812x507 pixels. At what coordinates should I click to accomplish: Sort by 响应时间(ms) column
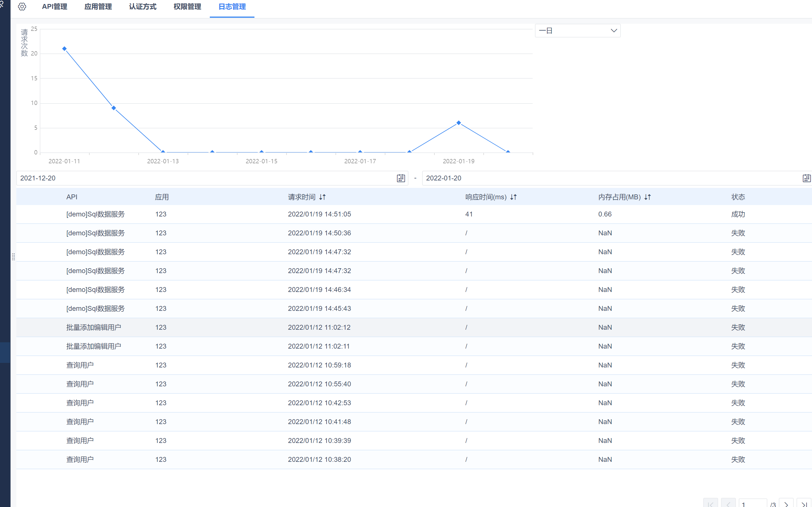[513, 197]
